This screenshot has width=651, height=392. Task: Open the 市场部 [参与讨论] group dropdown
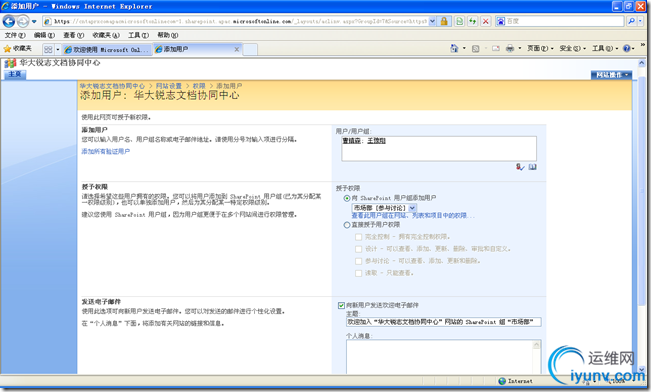384,208
